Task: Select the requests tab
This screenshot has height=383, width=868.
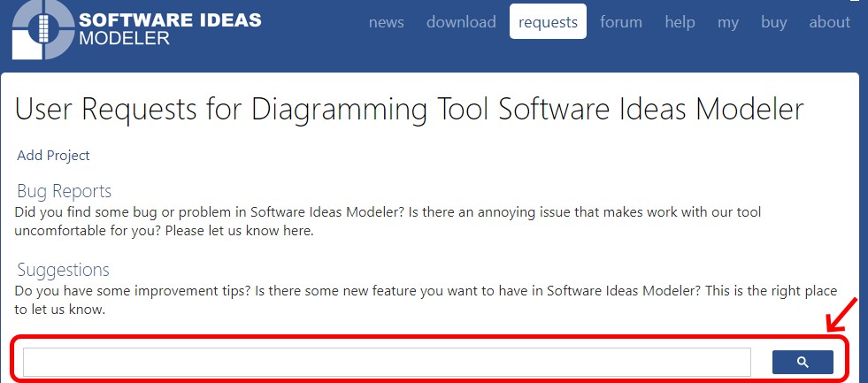Action: point(548,21)
